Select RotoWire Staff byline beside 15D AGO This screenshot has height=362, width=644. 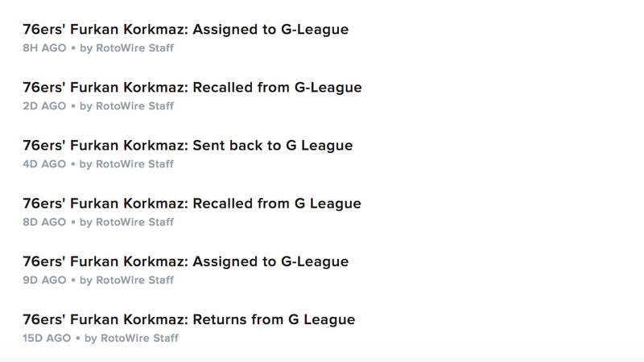pyautogui.click(x=139, y=338)
